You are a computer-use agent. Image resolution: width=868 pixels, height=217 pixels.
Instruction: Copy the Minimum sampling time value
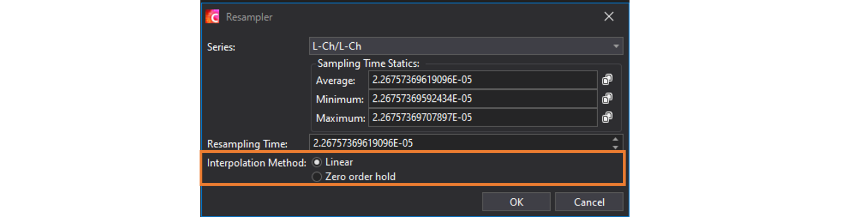coord(607,99)
